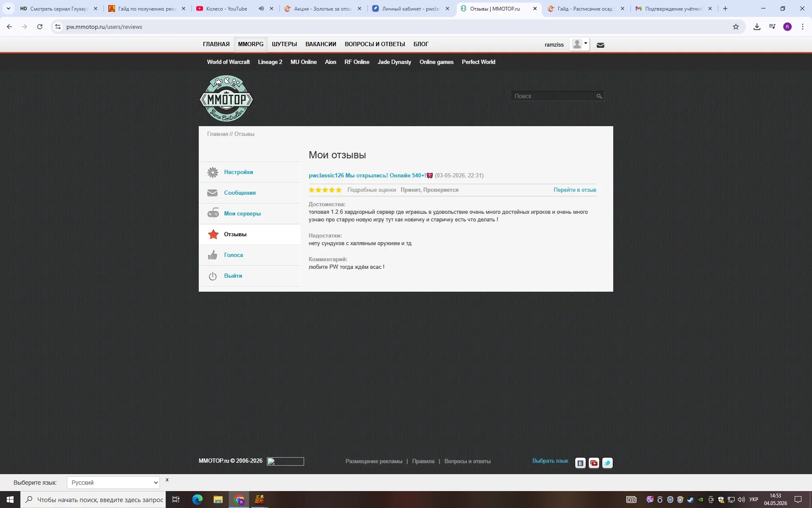Open the VK social icon in footer
Screen dimensions: 812x508
point(580,463)
